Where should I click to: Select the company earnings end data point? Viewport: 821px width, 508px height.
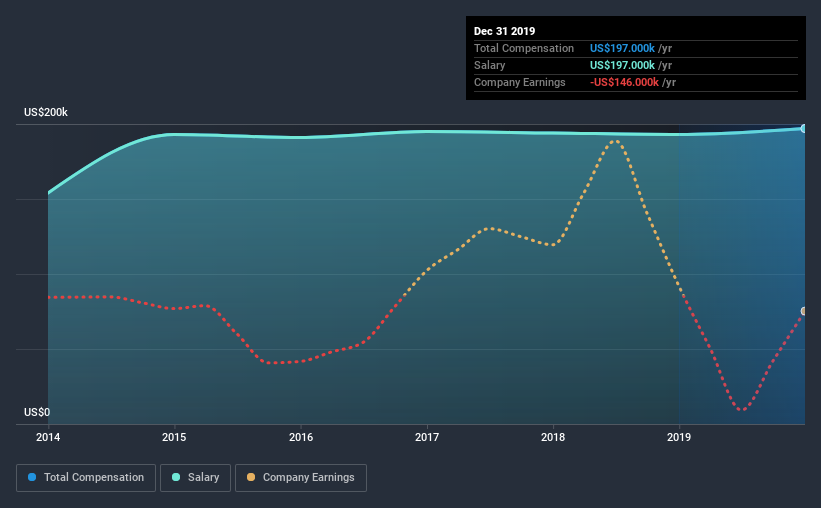tap(804, 311)
